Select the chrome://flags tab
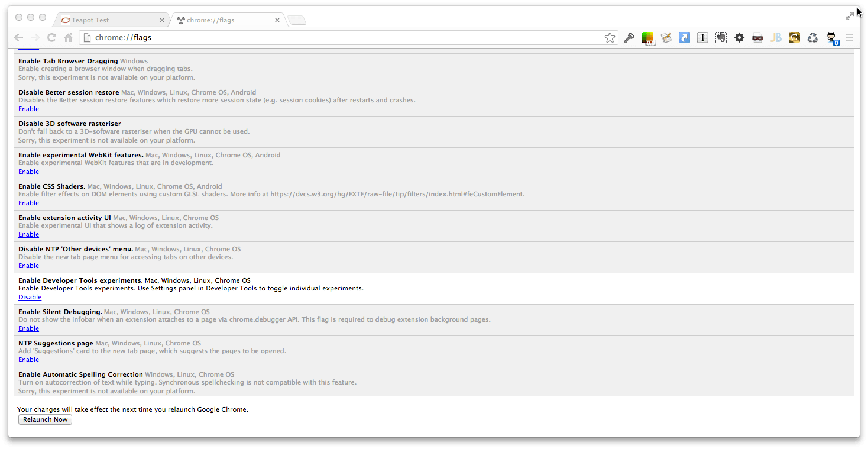 click(228, 20)
